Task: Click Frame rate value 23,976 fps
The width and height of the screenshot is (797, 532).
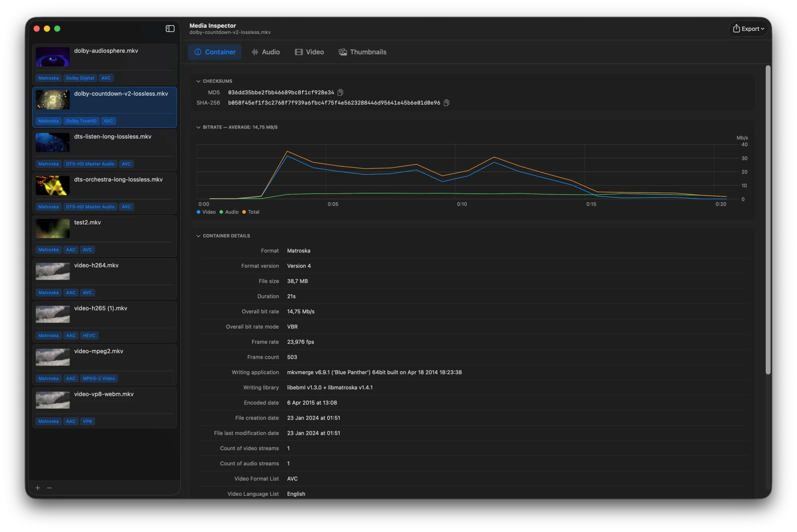Action: point(300,342)
